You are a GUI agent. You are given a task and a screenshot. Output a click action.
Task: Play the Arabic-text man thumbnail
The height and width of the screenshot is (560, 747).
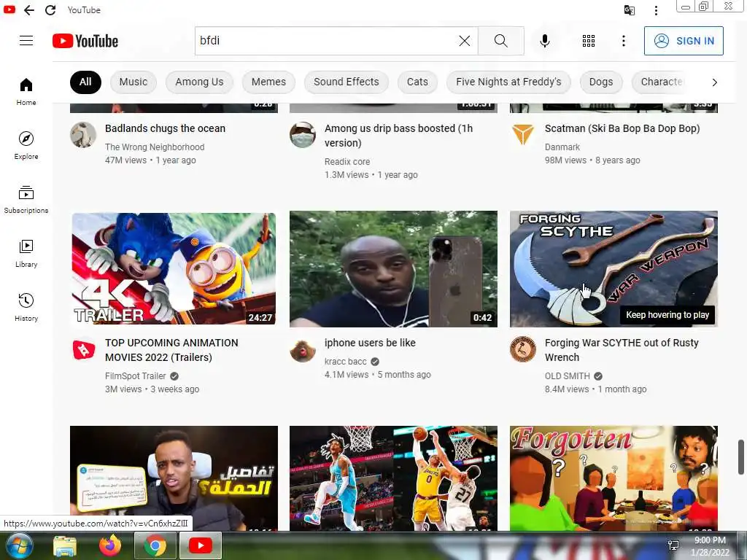pyautogui.click(x=174, y=478)
